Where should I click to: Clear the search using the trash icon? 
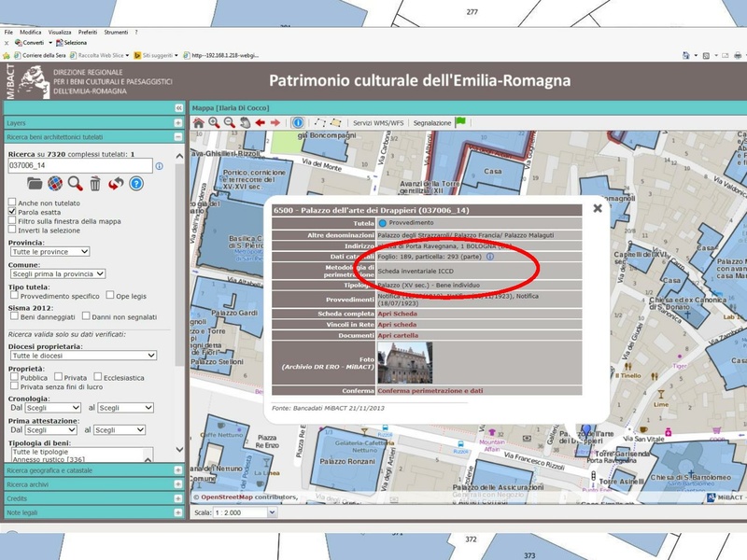95,183
